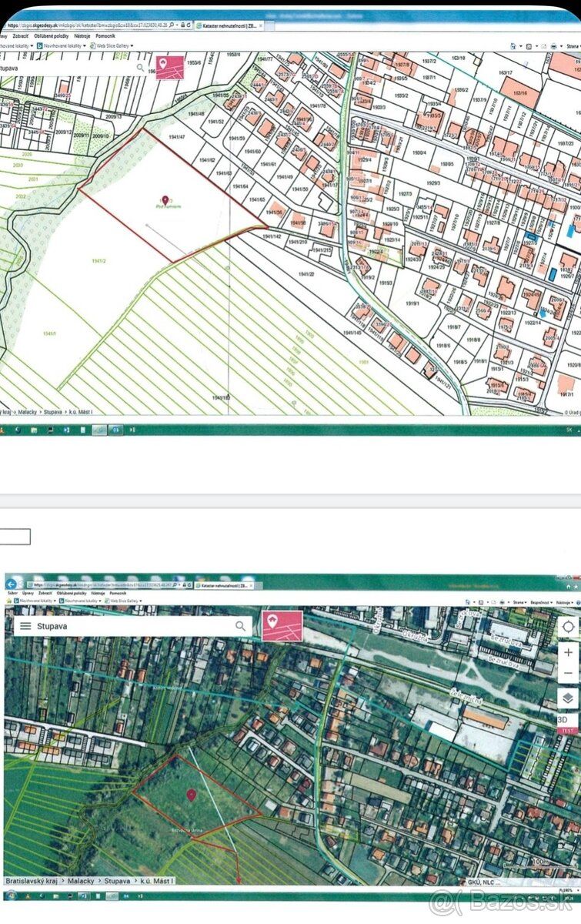
Task: Click Windows Start button on lower taskbar
Action: [11, 896]
